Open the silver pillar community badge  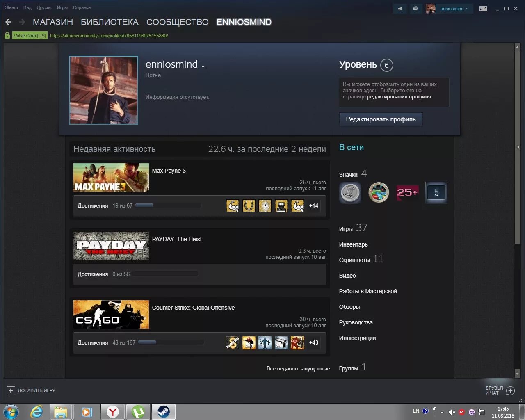[350, 192]
